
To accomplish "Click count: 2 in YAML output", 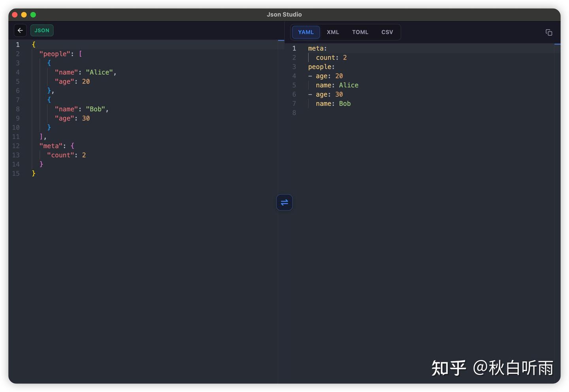I will pos(331,57).
